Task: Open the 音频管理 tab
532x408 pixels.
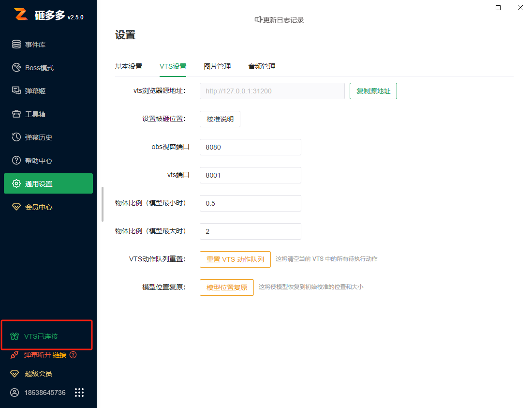Action: click(x=262, y=66)
